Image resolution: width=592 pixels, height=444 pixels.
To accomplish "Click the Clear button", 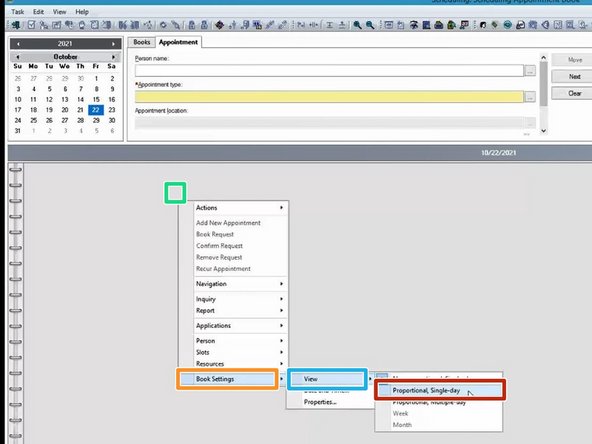I will [574, 93].
